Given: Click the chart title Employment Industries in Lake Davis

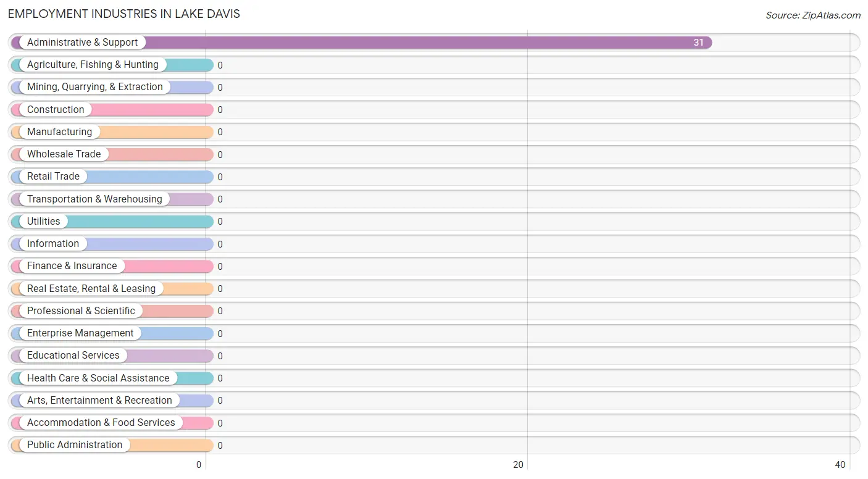Looking at the screenshot, I should tap(124, 14).
